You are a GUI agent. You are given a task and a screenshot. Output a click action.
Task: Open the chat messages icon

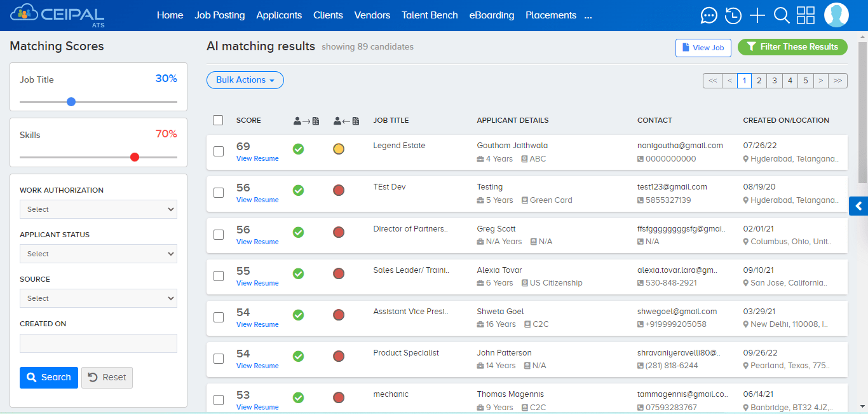(x=709, y=15)
